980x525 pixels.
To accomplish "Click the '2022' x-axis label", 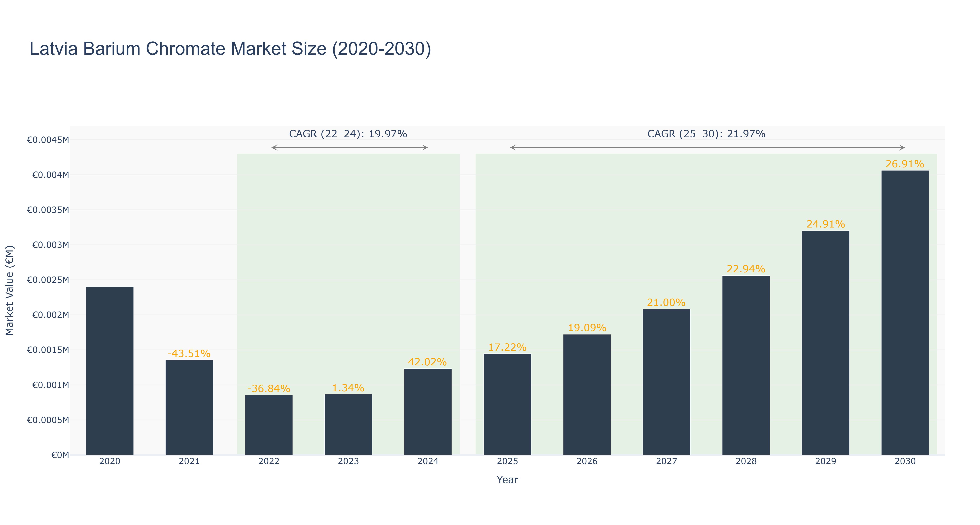I will 269,461.
